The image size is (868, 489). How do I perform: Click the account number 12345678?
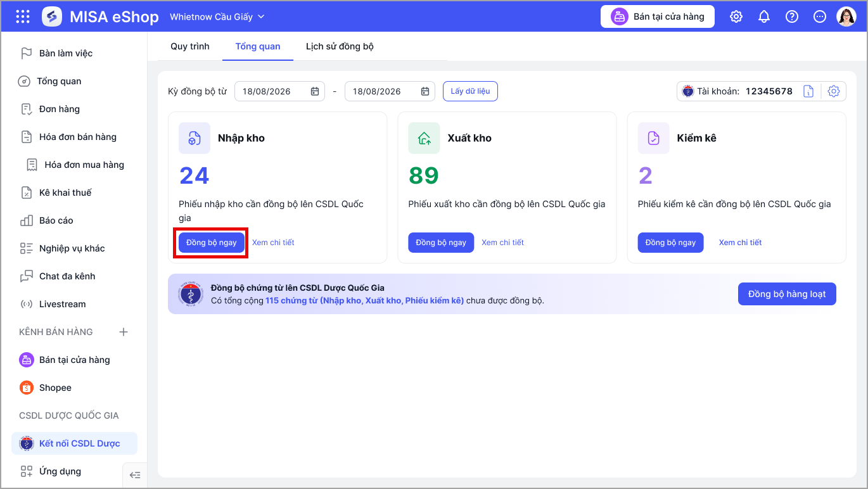click(769, 91)
